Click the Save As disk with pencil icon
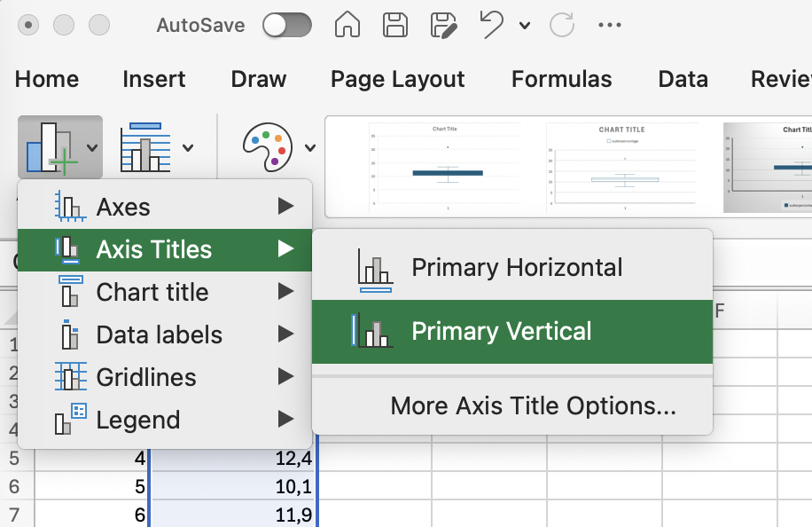812x527 pixels. tap(444, 26)
